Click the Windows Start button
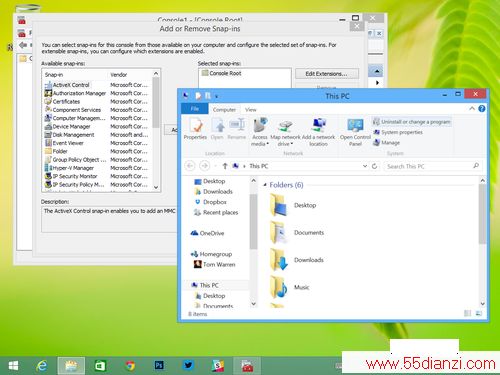This screenshot has height=375, width=500. pos(13,366)
